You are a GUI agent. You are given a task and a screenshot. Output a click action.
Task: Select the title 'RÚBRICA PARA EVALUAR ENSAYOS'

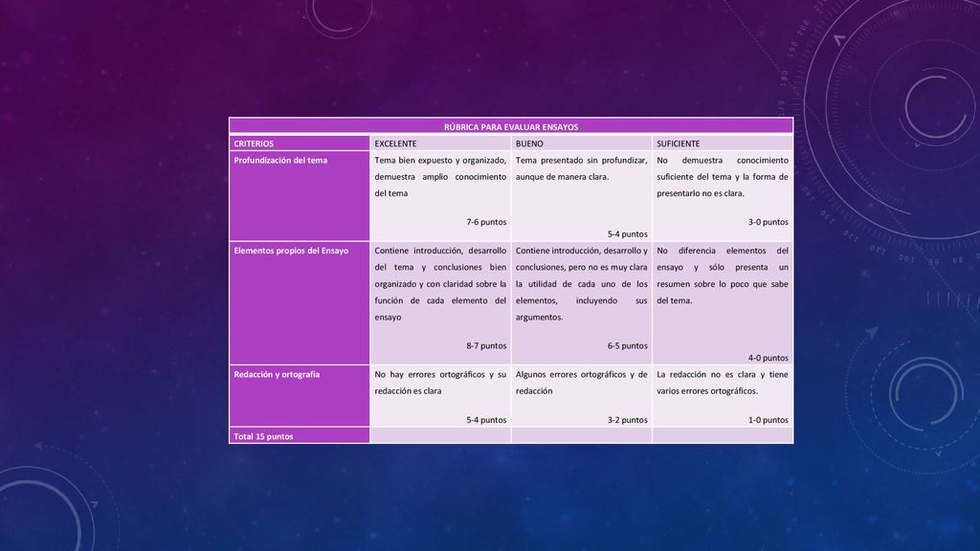click(511, 127)
